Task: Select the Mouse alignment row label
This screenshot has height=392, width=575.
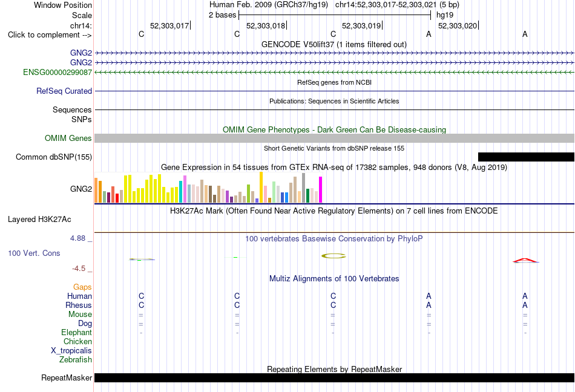Action: pyautogui.click(x=80, y=315)
